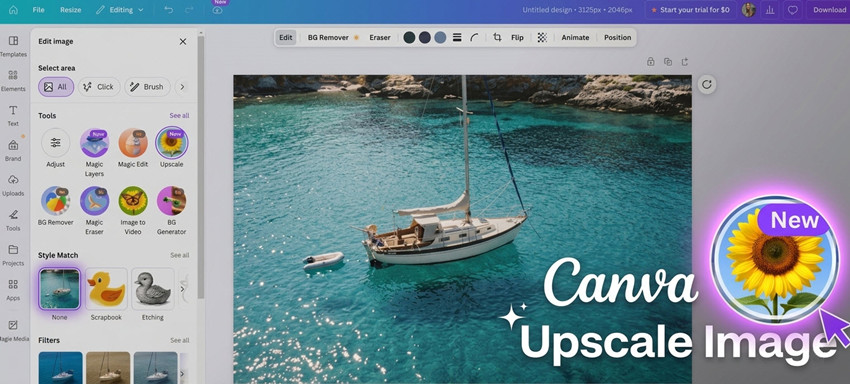The image size is (850, 384).
Task: Open Position in the toolbar
Action: tap(617, 37)
